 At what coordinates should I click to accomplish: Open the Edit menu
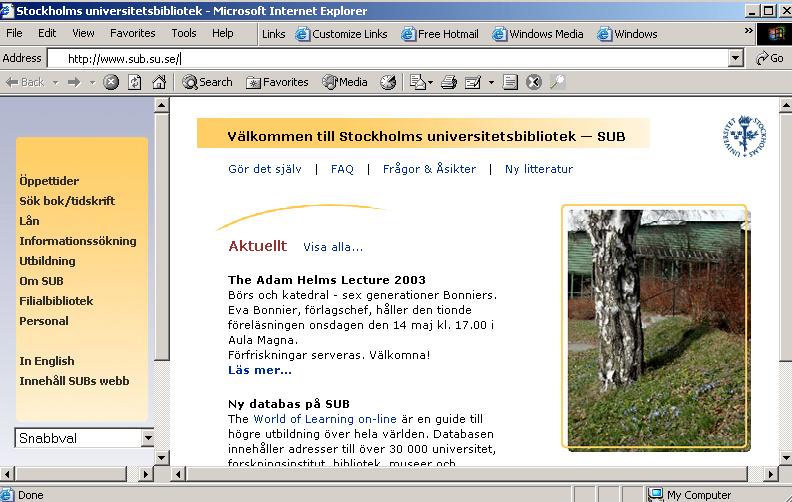click(47, 33)
